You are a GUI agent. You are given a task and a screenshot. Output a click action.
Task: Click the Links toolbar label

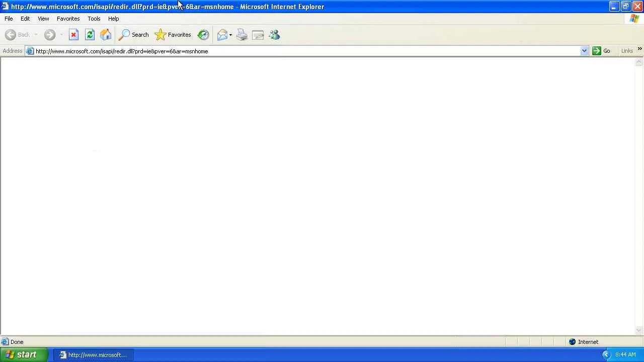point(627,51)
